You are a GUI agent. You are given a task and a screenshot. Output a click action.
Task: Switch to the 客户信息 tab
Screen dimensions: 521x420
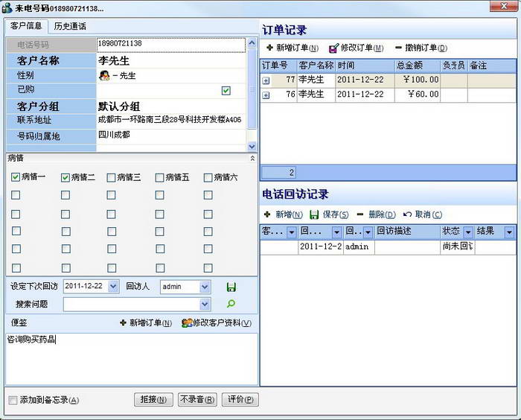click(x=26, y=26)
